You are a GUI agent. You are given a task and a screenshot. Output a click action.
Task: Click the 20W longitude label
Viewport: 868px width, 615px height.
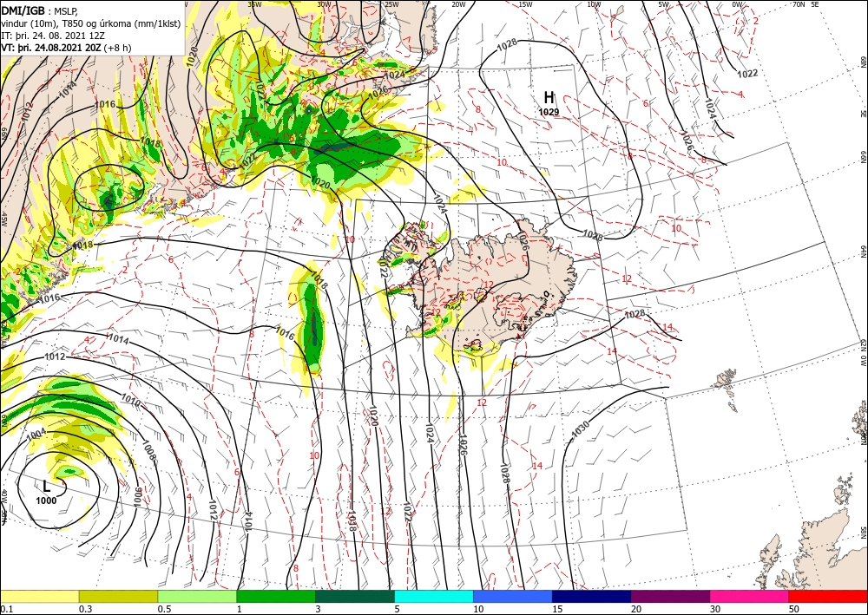[x=458, y=4]
